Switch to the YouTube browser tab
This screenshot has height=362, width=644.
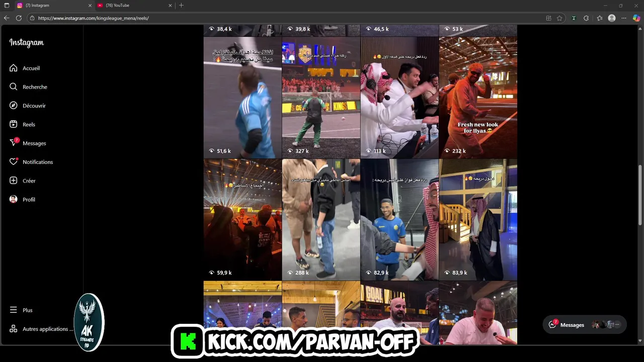[134, 5]
